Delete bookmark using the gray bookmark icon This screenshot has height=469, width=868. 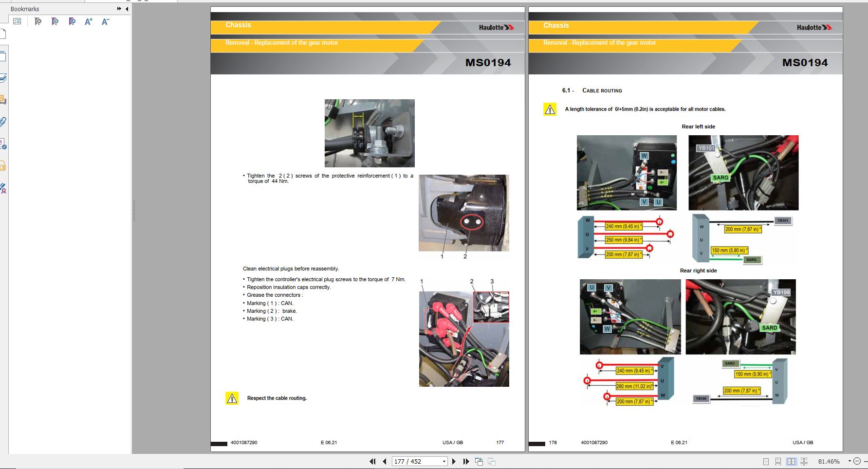click(38, 21)
